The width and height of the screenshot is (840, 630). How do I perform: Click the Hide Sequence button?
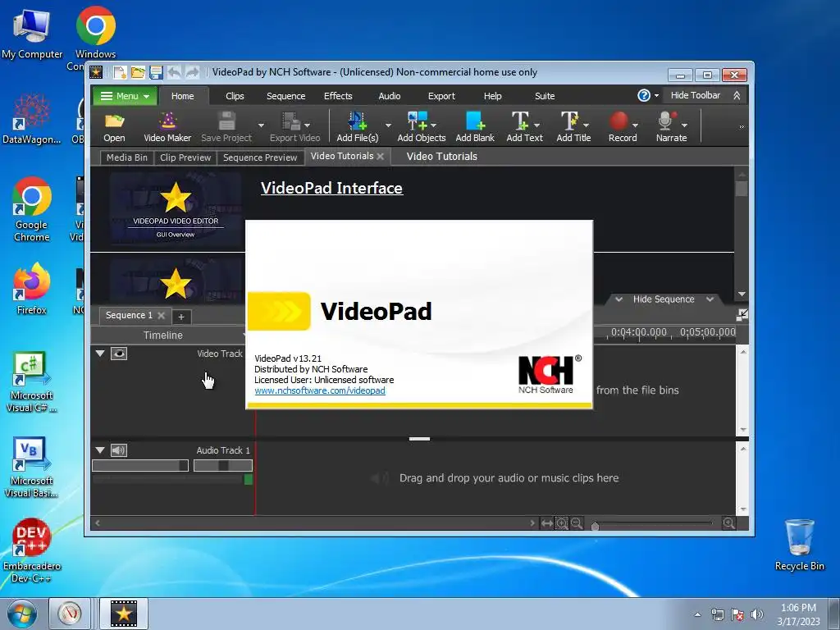point(664,299)
